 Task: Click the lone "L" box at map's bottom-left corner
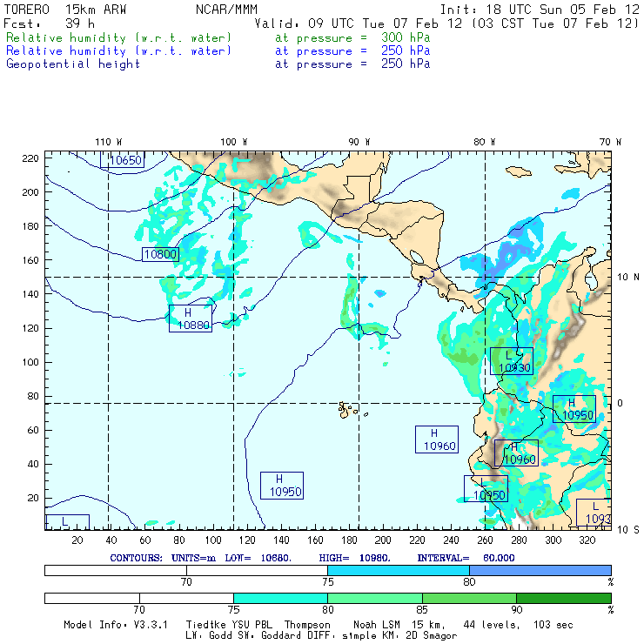pyautogui.click(x=67, y=522)
